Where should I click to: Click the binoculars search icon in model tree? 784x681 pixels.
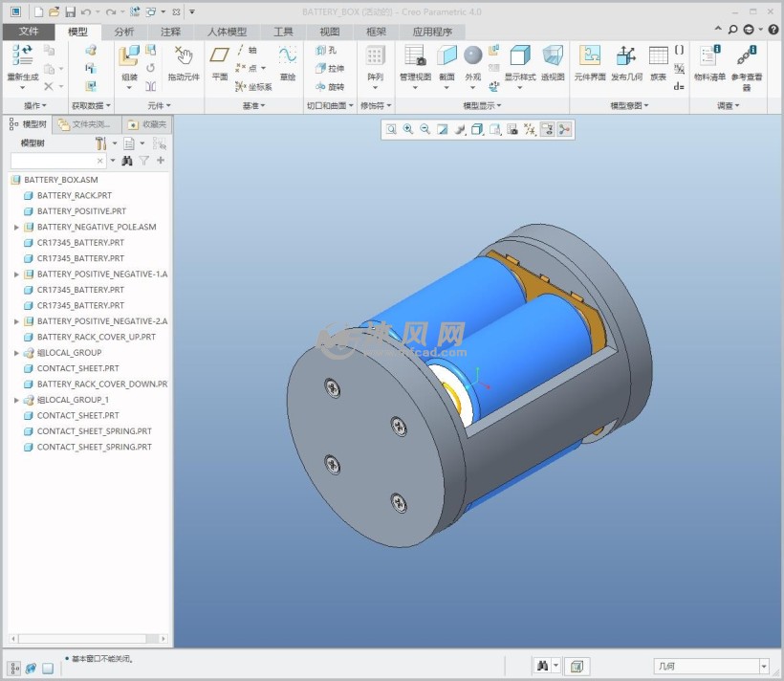pyautogui.click(x=127, y=161)
